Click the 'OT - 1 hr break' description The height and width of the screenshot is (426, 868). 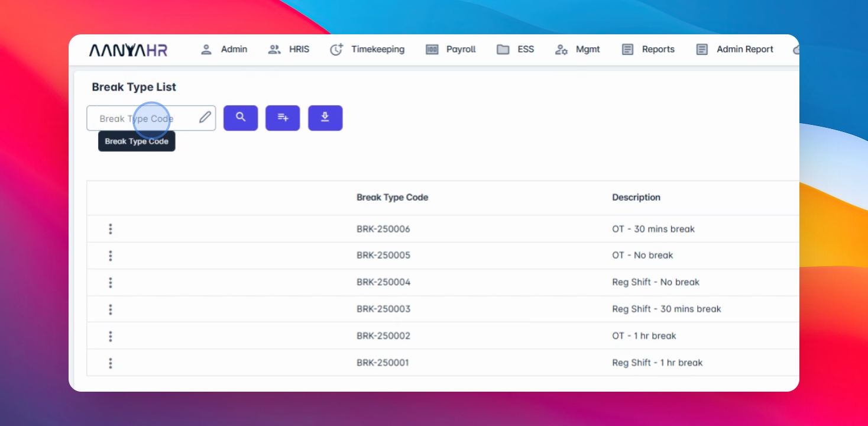coord(644,336)
